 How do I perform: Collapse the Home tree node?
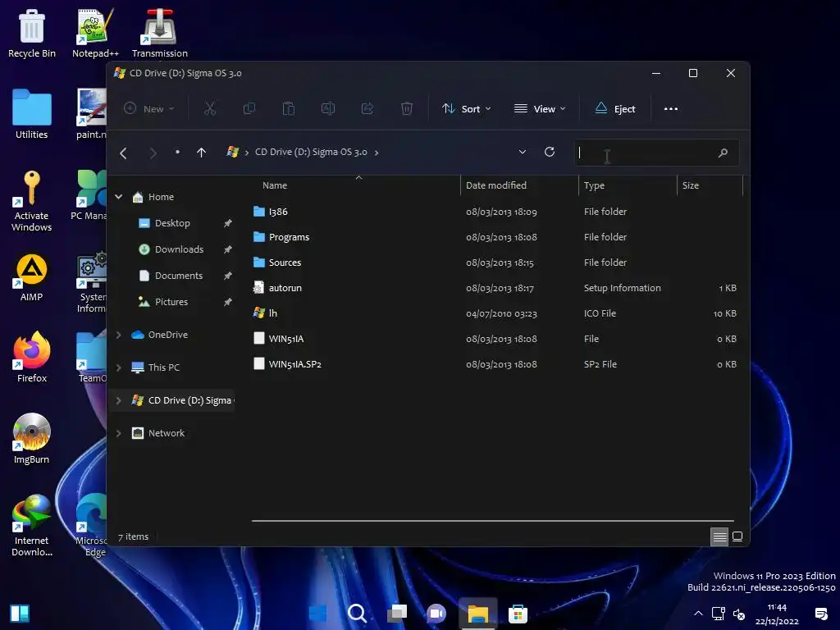tap(118, 197)
